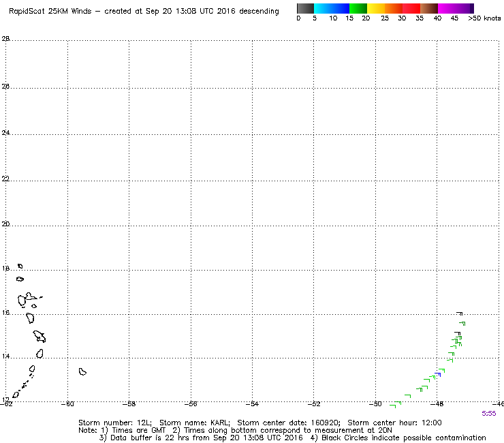
Task: Click the 'Data buffer is 22 hrs' note
Action: (150, 438)
